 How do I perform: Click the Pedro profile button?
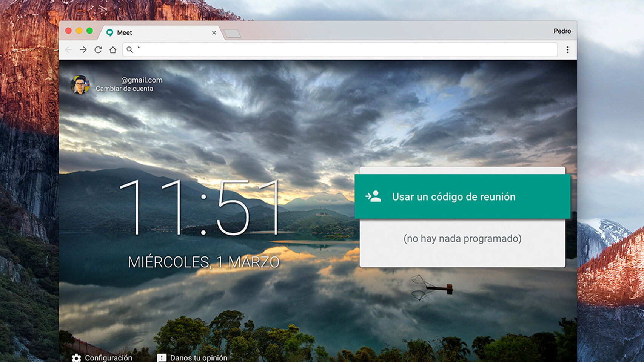click(x=562, y=31)
